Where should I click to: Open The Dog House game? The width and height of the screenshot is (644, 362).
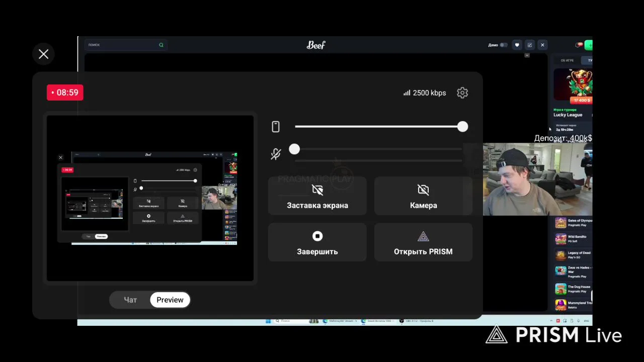tap(574, 289)
